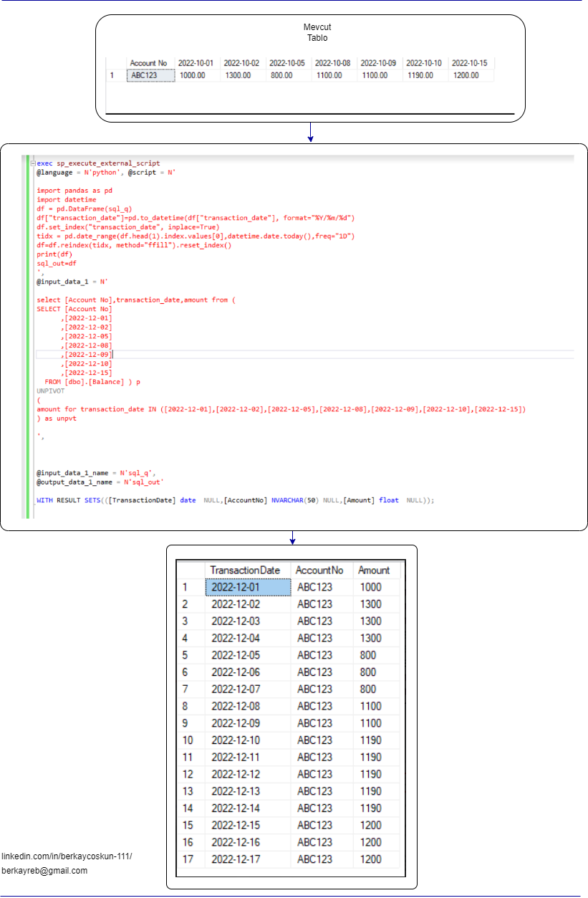
Task: Click the 1200.00 value under 2022-10-15
Action: [x=466, y=75]
